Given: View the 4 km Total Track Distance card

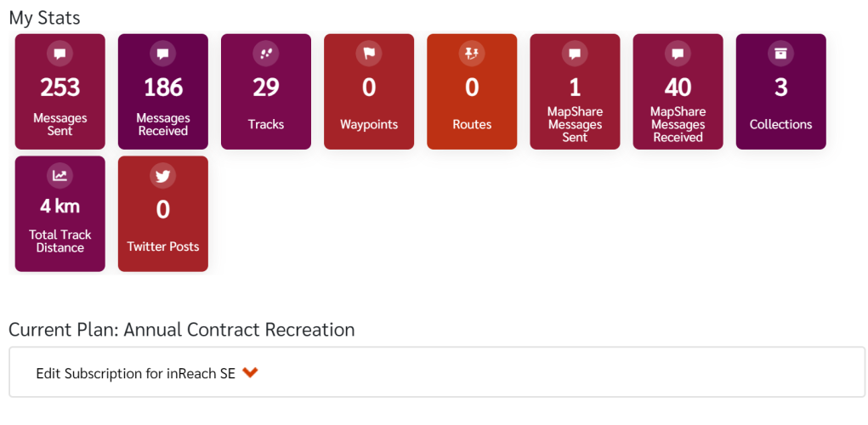Looking at the screenshot, I should [60, 213].
